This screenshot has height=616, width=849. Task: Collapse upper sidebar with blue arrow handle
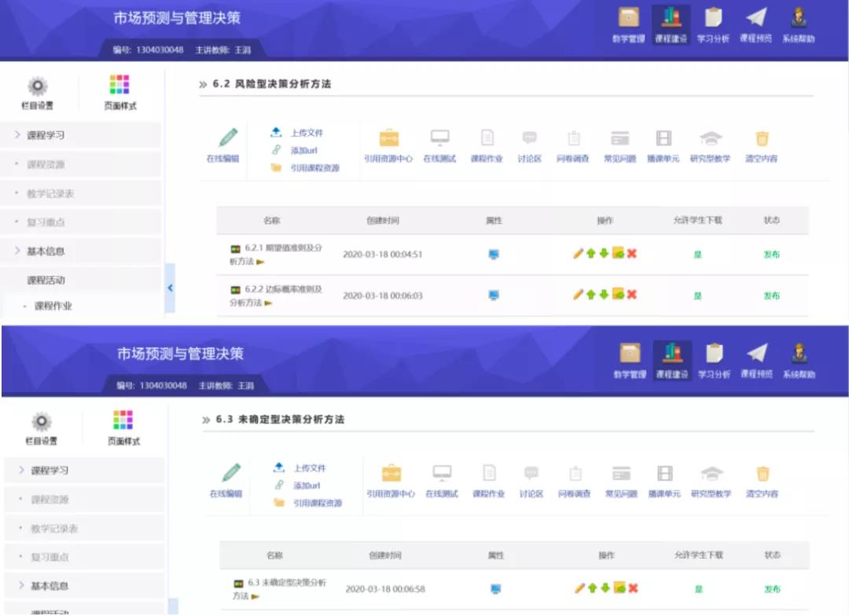click(170, 288)
